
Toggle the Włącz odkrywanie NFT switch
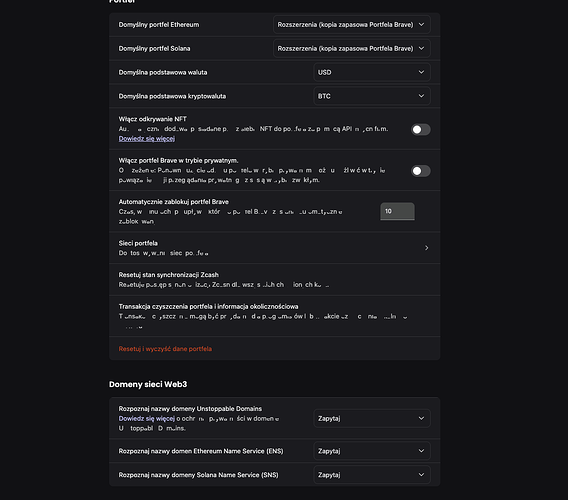coord(421,129)
